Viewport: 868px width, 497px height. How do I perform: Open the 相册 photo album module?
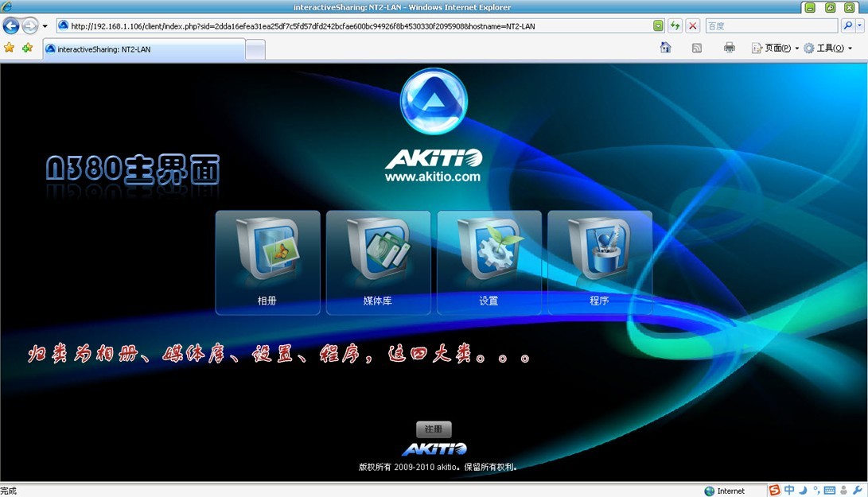pyautogui.click(x=267, y=262)
